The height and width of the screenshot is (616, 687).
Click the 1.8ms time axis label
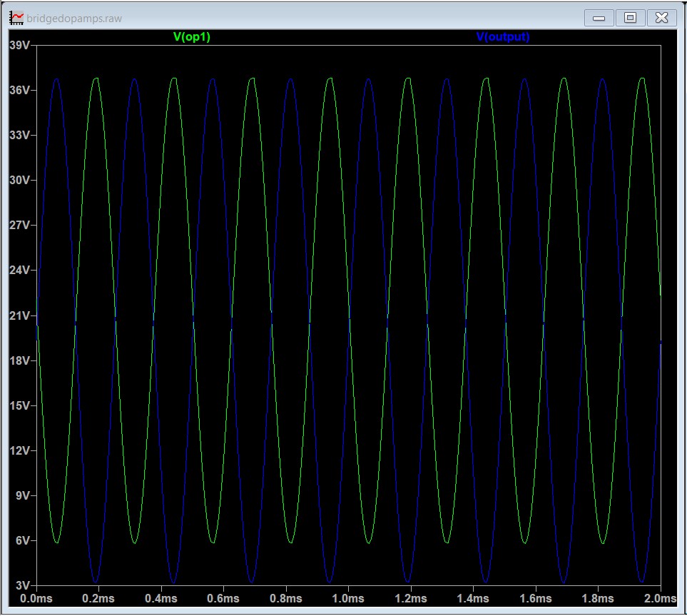click(598, 598)
